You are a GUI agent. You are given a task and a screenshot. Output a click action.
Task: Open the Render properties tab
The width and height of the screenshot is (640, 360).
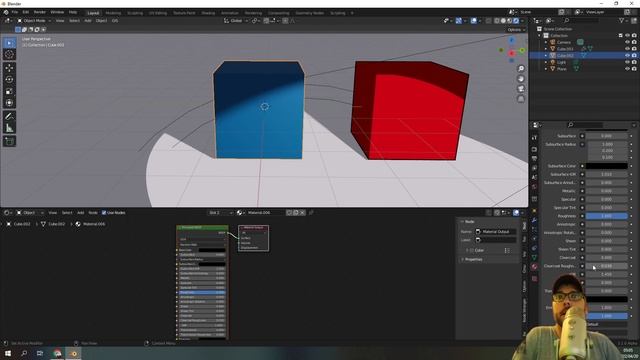534,149
